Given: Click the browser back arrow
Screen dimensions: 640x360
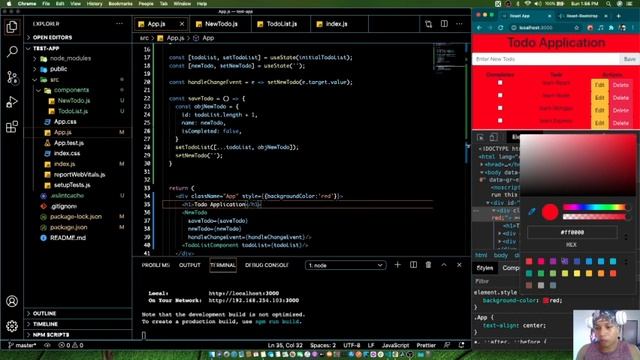Looking at the screenshot, I should pos(479,28).
